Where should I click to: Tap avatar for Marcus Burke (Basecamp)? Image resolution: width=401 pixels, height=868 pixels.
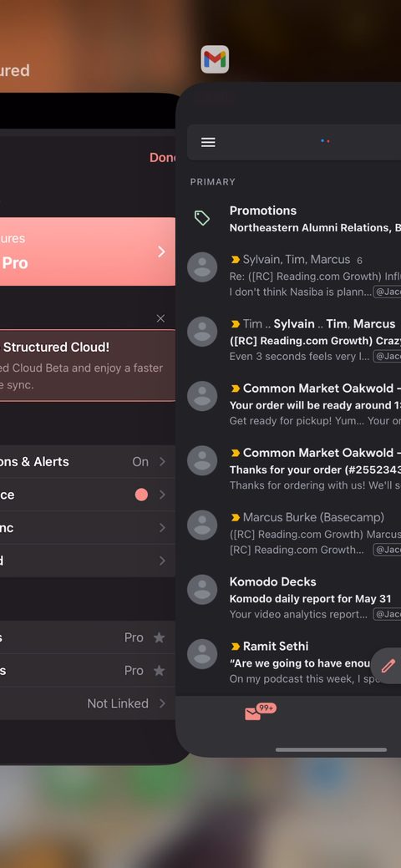[x=202, y=525]
